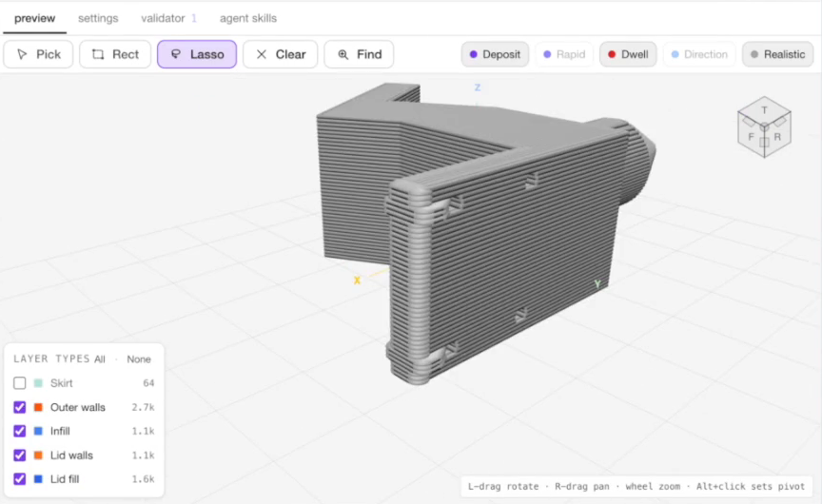The image size is (822, 504).
Task: Click the Infill layer label
Action: click(60, 431)
